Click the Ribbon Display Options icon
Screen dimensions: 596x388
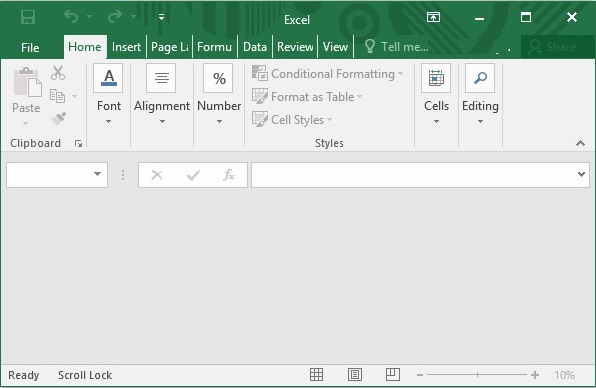433,17
